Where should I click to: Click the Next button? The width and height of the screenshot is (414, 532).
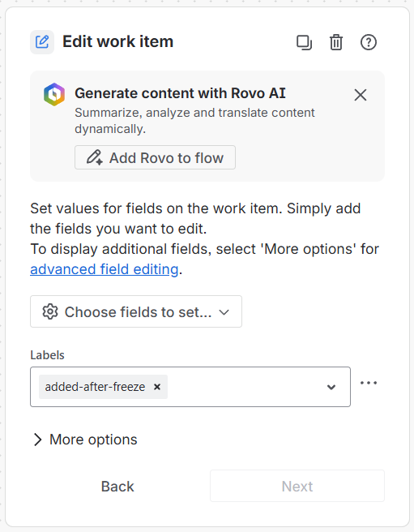(x=297, y=487)
